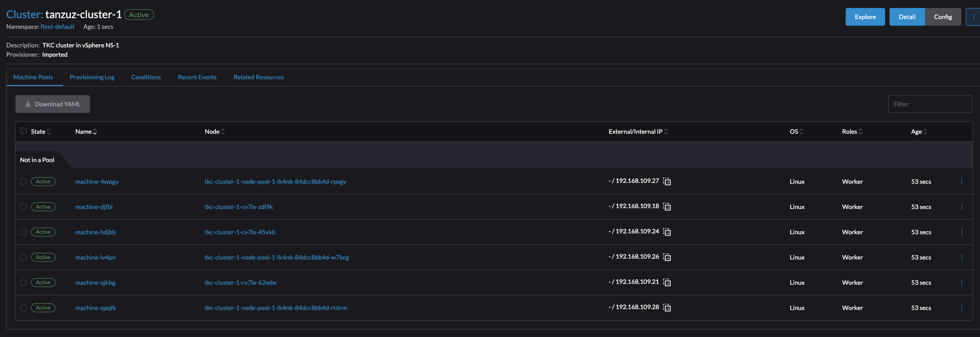Click 53 secs age in machine-qpqfk row
Viewport: 980px width, 337px height.
(921, 308)
